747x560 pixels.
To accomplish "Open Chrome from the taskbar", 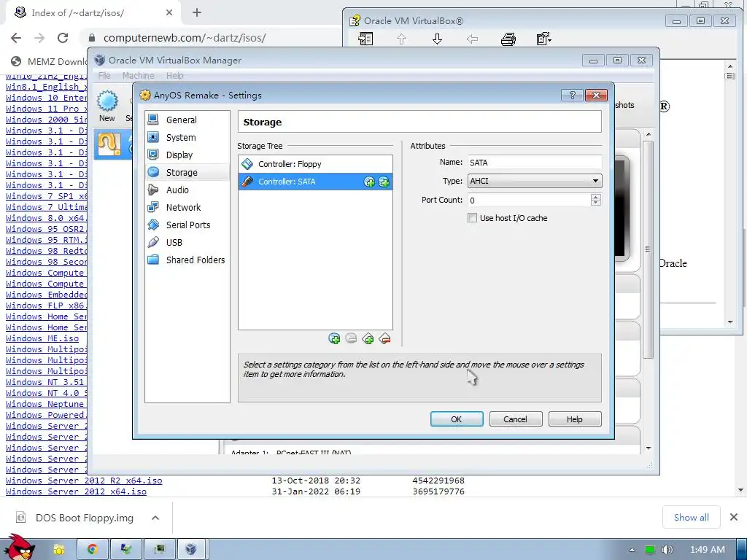I will point(93,550).
